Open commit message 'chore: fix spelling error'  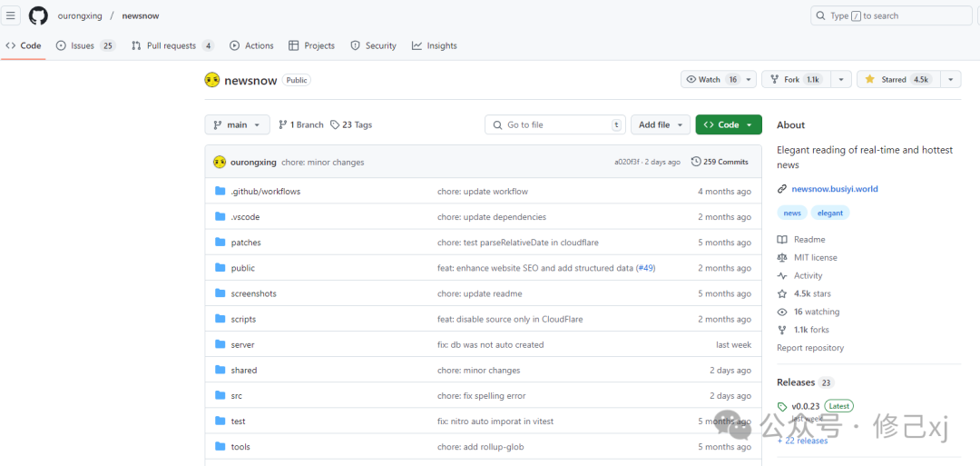(x=481, y=395)
